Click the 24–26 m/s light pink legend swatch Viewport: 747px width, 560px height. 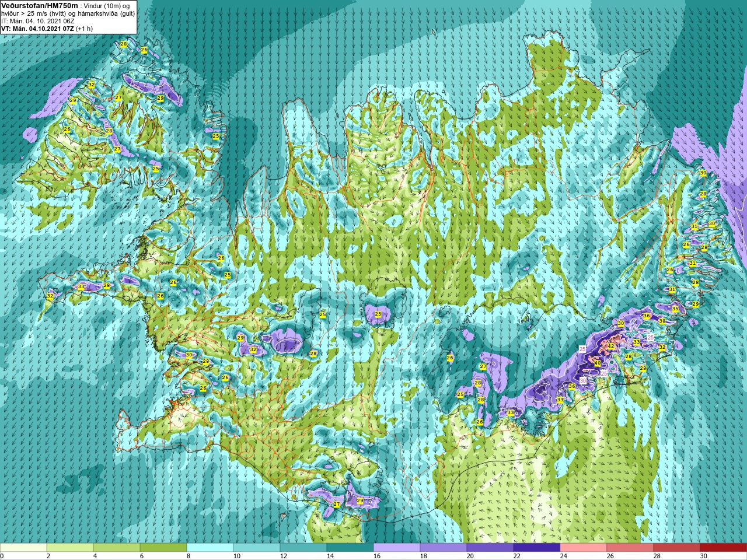(584, 548)
